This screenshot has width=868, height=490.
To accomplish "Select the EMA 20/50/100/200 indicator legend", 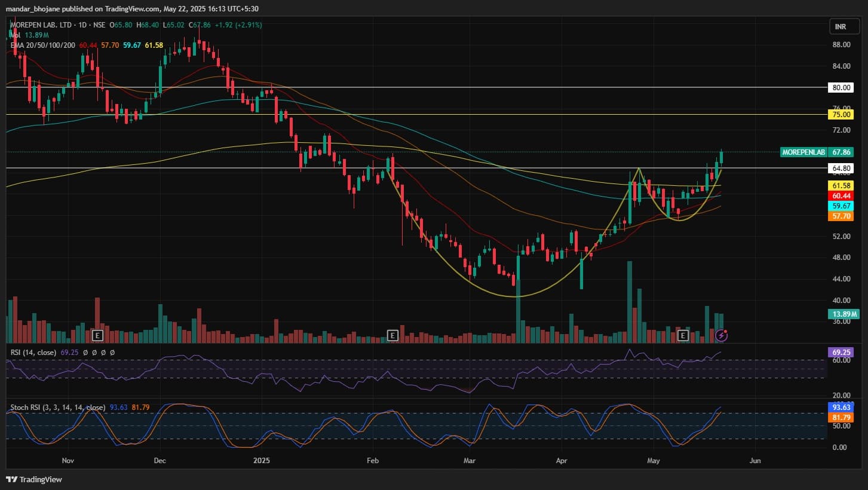I will [x=42, y=45].
